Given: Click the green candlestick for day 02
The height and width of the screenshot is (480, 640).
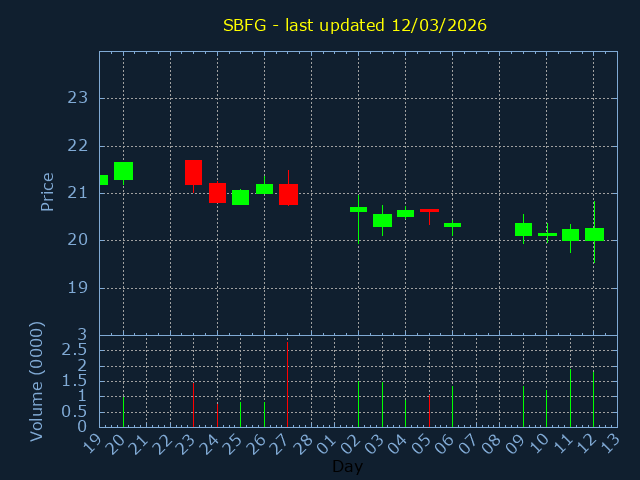Looking at the screenshot, I should [x=358, y=209].
